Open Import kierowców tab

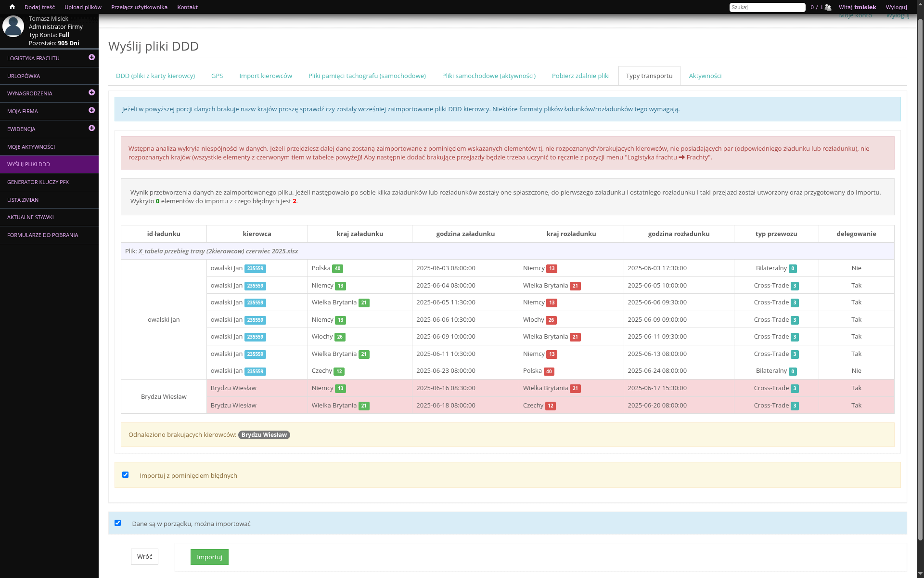(266, 76)
